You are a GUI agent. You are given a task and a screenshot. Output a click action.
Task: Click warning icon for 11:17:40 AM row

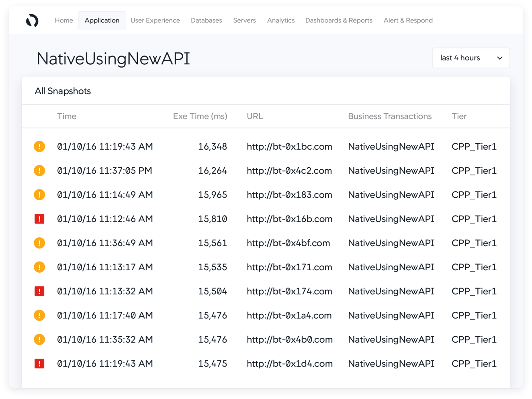[x=39, y=315]
